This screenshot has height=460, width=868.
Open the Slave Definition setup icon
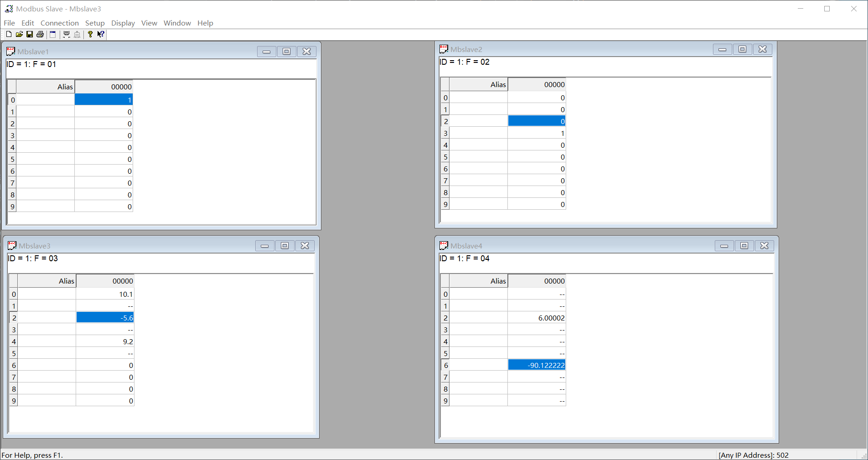click(52, 34)
